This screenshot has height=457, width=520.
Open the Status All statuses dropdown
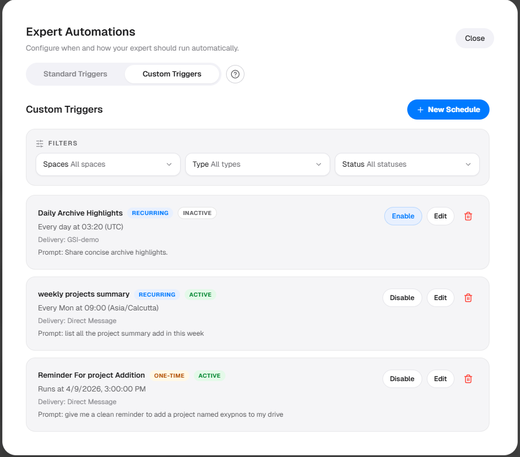pyautogui.click(x=407, y=164)
